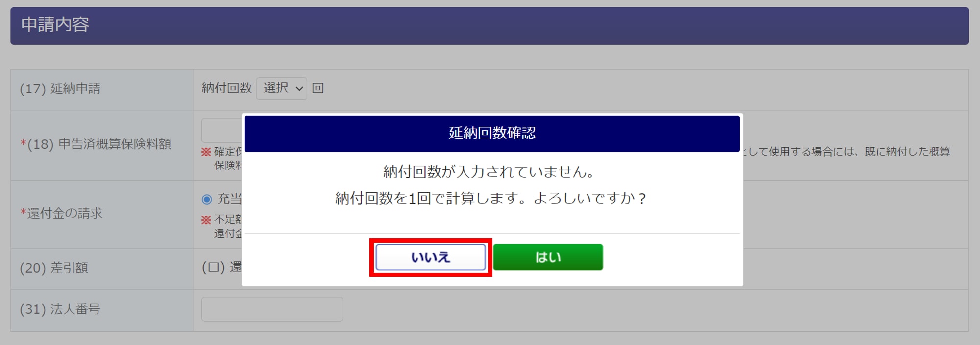This screenshot has height=345, width=980.
Task: Click the いいえ button in the dialog
Action: tap(431, 257)
